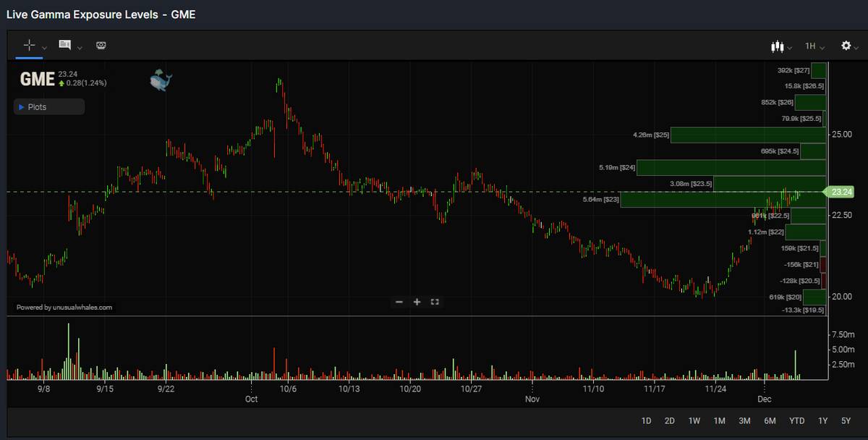Open the crosshair tool dropdown arrow

click(x=45, y=47)
